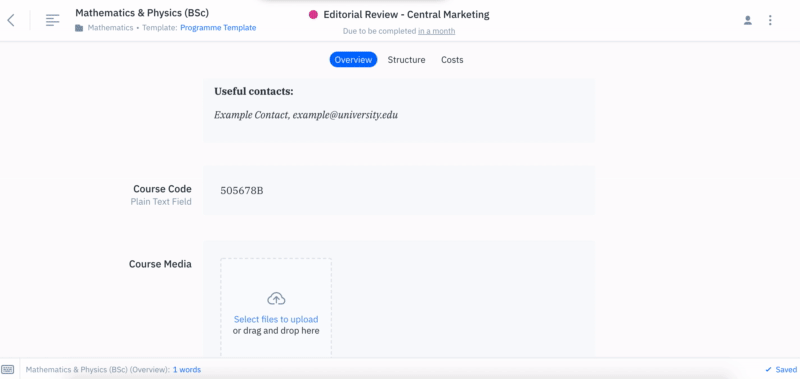Go back using the left chevron icon
Screen dimensions: 800x379
[x=11, y=20]
